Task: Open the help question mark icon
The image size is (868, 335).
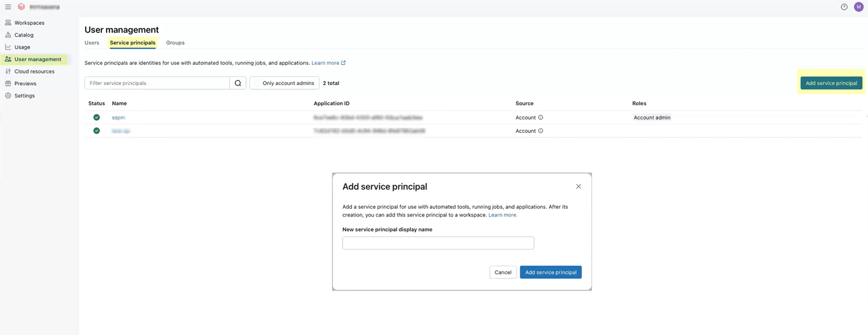Action: (x=844, y=7)
